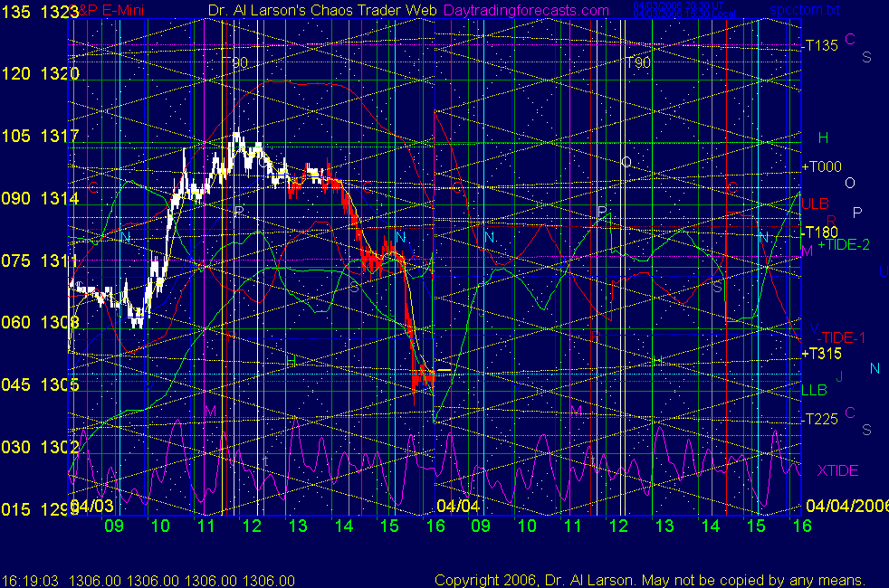Click the "04/04/2006" date label
889x588 pixels.
pyautogui.click(x=847, y=506)
